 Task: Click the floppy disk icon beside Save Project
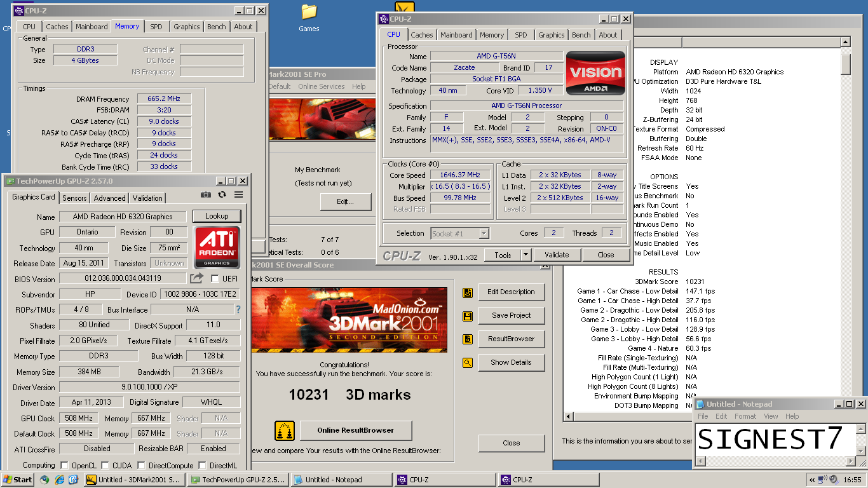click(468, 316)
